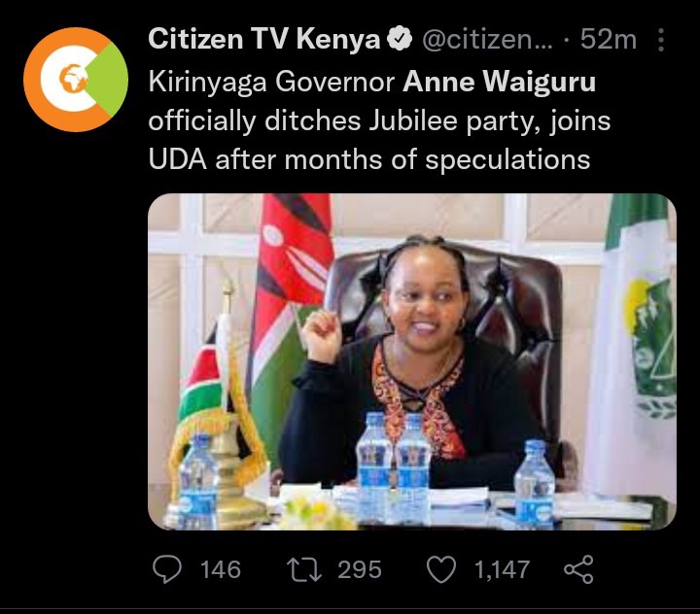Click the retweet arrows icon

click(304, 570)
